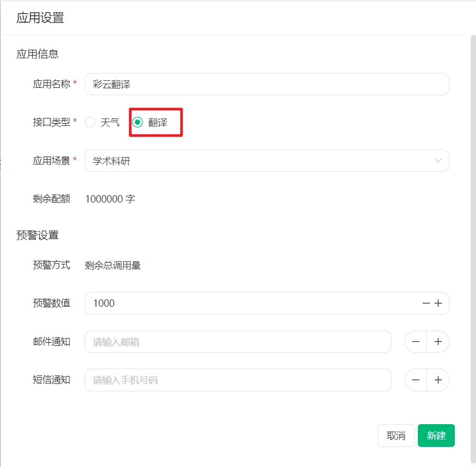Click the plus icon beside 预警数值
The width and height of the screenshot is (476, 467).
coord(440,303)
